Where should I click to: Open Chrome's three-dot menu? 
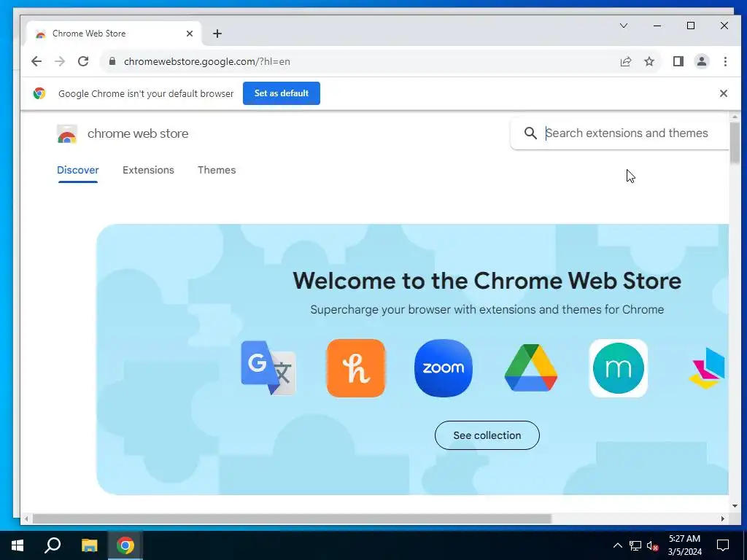pos(725,61)
